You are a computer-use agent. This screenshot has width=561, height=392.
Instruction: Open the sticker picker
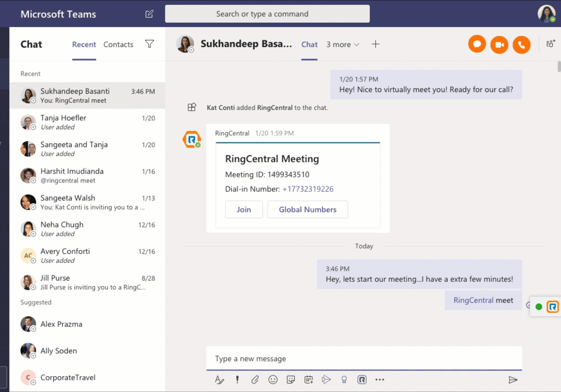pos(291,379)
